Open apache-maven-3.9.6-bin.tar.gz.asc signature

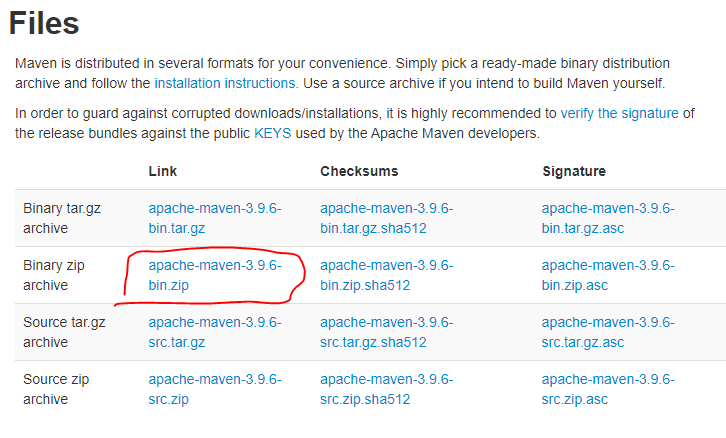coord(608,218)
